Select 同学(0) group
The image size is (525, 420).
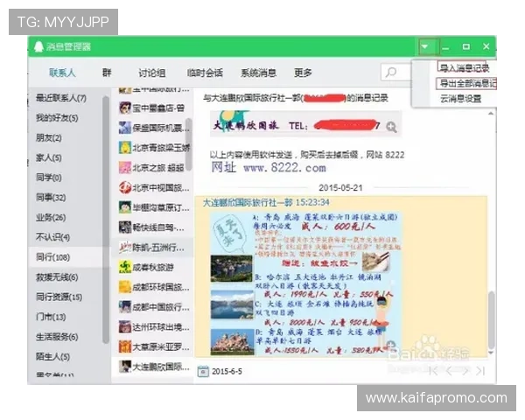coord(48,178)
